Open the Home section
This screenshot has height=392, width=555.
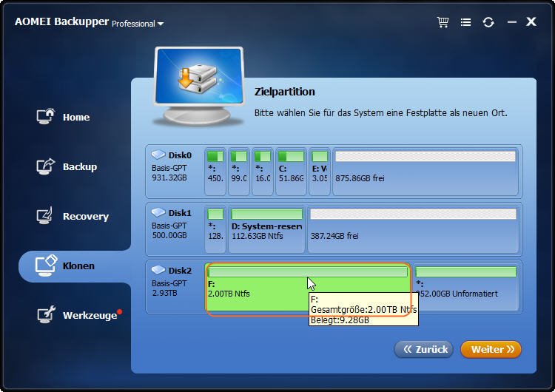(x=63, y=117)
